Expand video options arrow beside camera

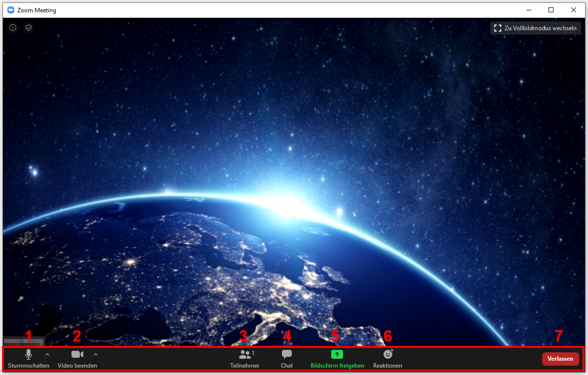click(96, 354)
